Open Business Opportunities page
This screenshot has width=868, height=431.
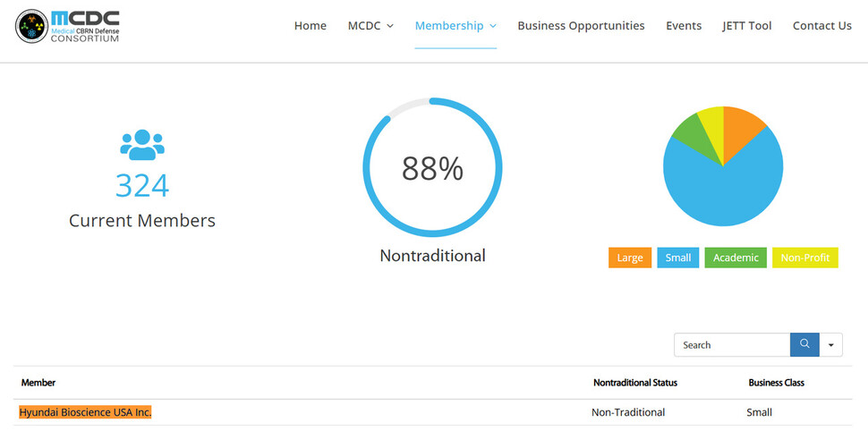581,26
